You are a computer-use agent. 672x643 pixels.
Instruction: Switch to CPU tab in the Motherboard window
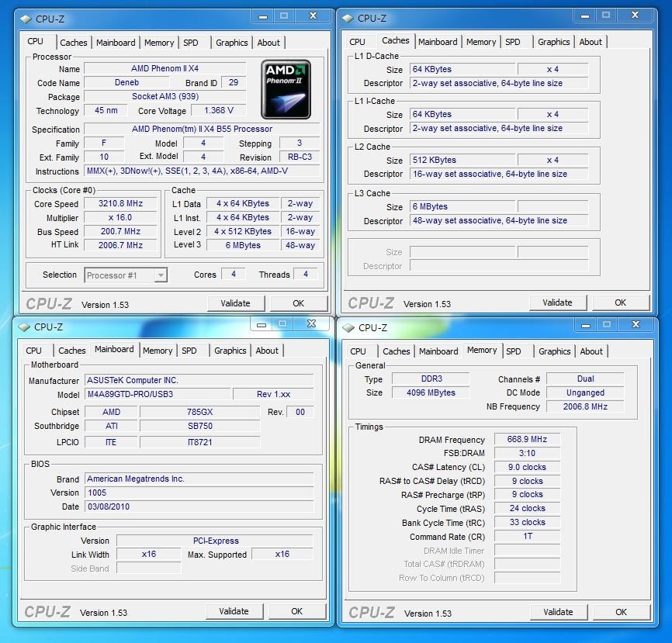click(34, 351)
